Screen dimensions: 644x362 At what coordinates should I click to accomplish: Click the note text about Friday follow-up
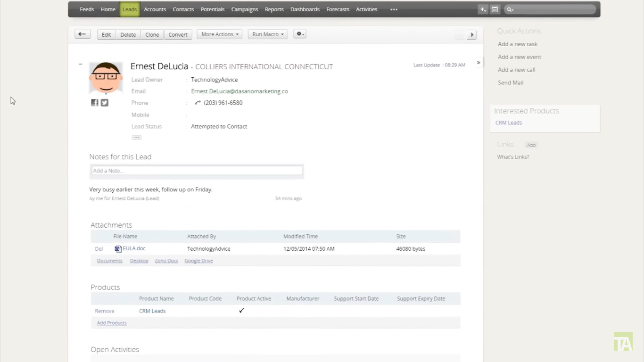[151, 189]
